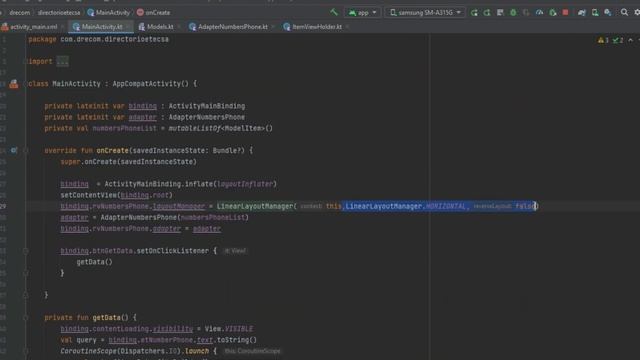Open the SDK Manager icon
The image size is (640, 360).
pos(608,13)
